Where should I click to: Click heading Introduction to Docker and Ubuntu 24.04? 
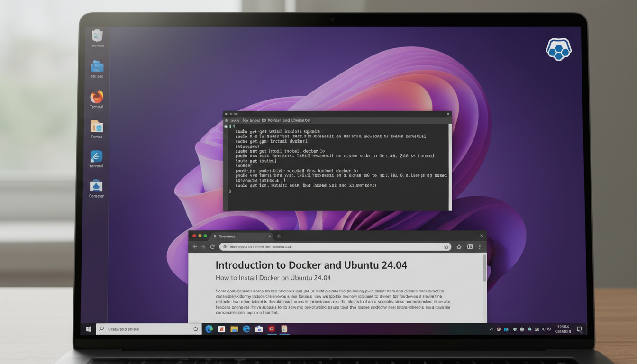tap(311, 265)
